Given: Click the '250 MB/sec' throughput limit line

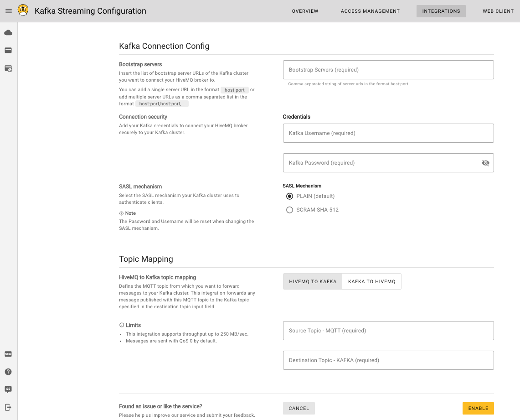Looking at the screenshot, I should pos(187,334).
